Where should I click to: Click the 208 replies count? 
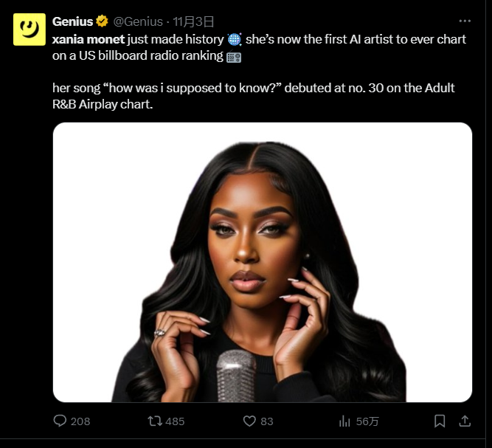coord(80,421)
